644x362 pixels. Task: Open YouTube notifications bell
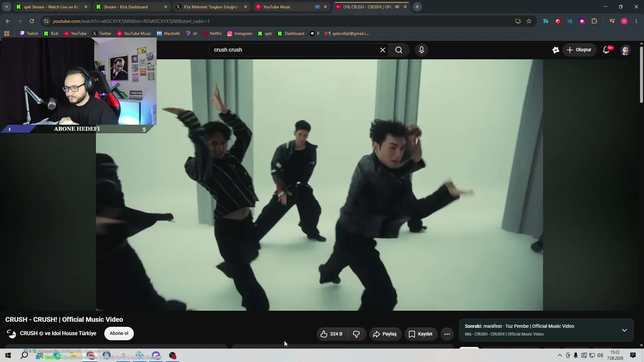tap(606, 50)
